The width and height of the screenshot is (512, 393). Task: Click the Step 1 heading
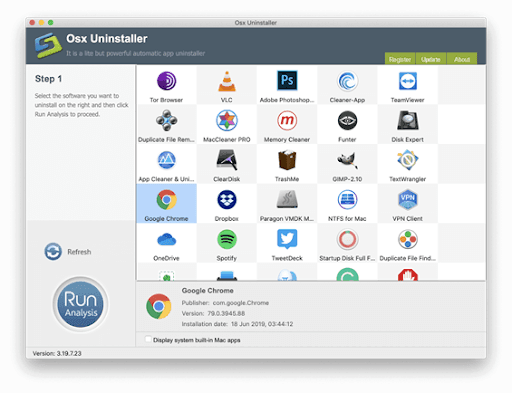click(48, 79)
